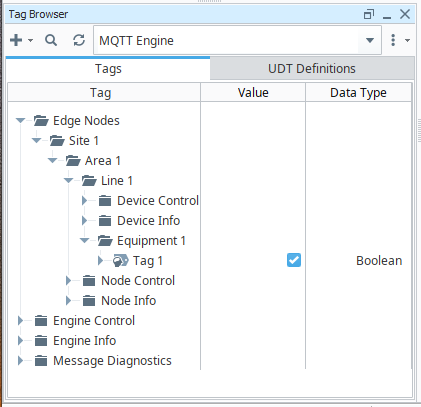Click the Value column header
Image resolution: width=421 pixels, height=407 pixels.
pyautogui.click(x=253, y=93)
